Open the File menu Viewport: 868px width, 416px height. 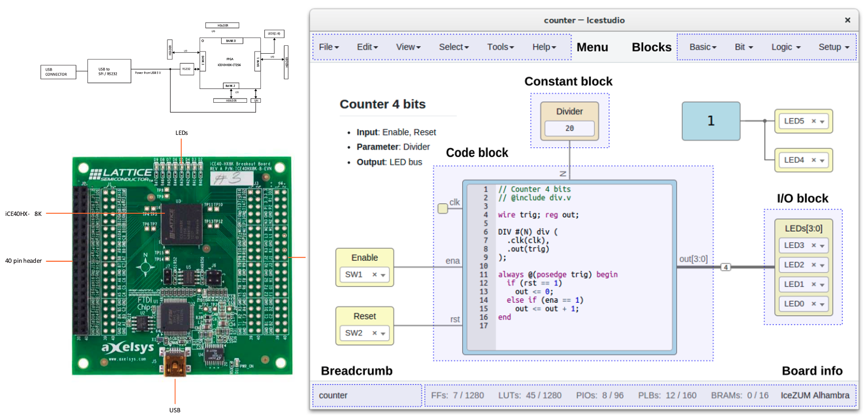point(329,47)
